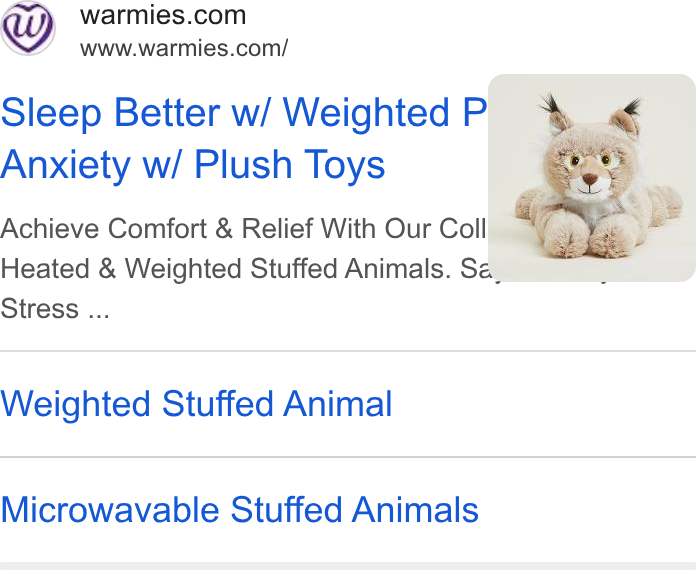
Task: Click the word 'Sleep' starting the headline
Action: [51, 113]
